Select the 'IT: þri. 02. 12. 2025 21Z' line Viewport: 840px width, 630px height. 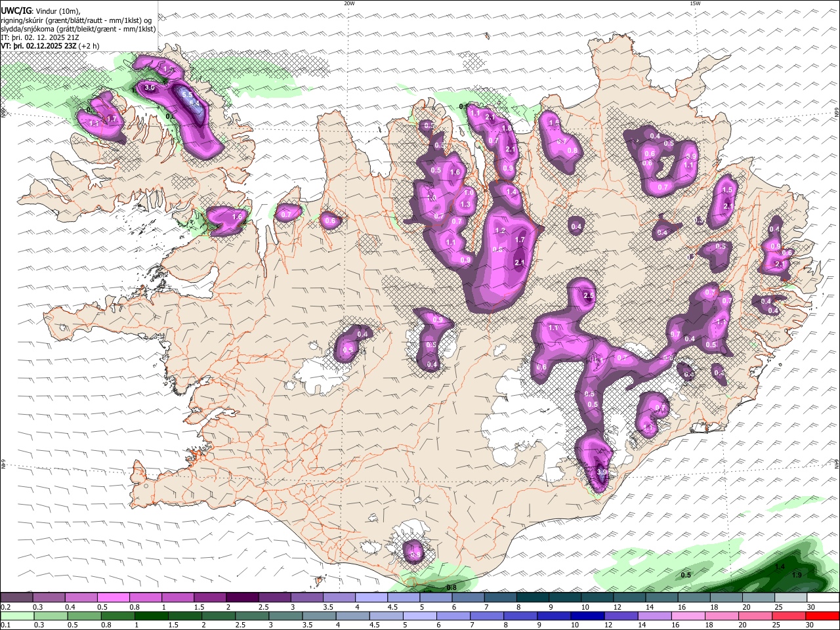(x=40, y=37)
